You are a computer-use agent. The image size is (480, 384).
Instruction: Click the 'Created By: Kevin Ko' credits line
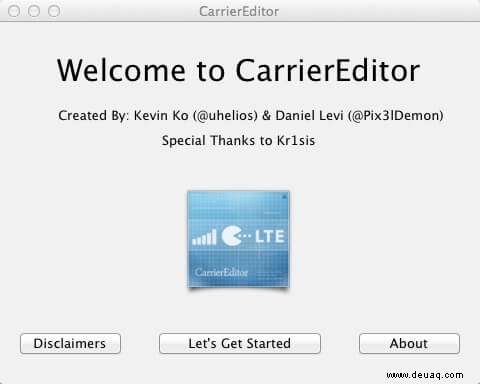(251, 116)
